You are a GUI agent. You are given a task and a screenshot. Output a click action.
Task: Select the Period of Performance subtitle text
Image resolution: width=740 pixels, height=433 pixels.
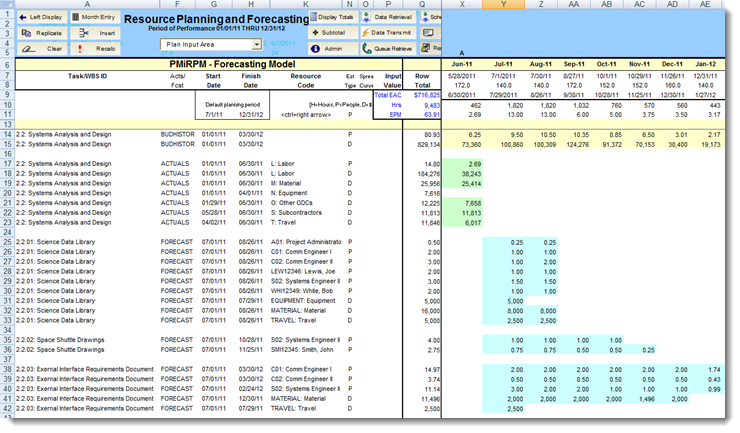tap(217, 28)
